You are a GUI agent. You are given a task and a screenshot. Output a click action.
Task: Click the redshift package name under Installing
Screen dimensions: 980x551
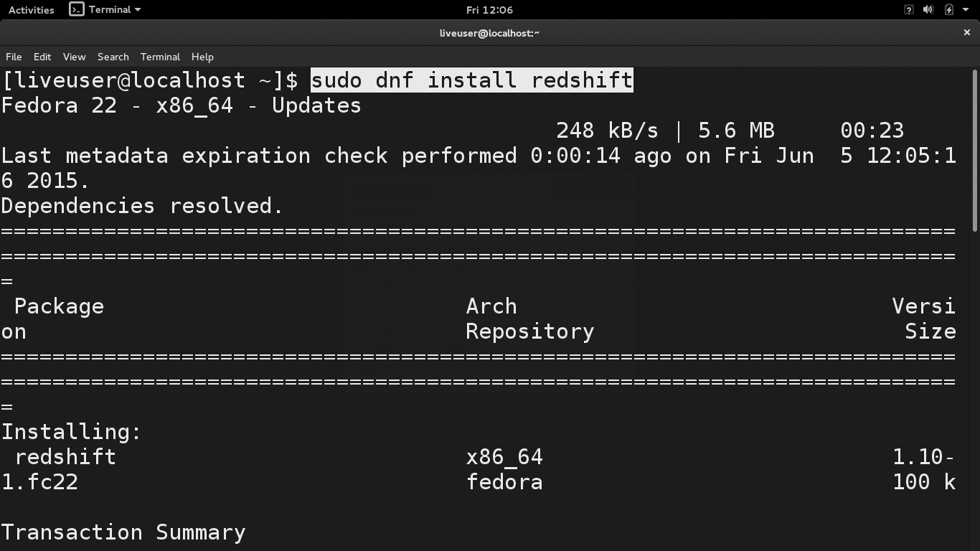[x=65, y=457]
